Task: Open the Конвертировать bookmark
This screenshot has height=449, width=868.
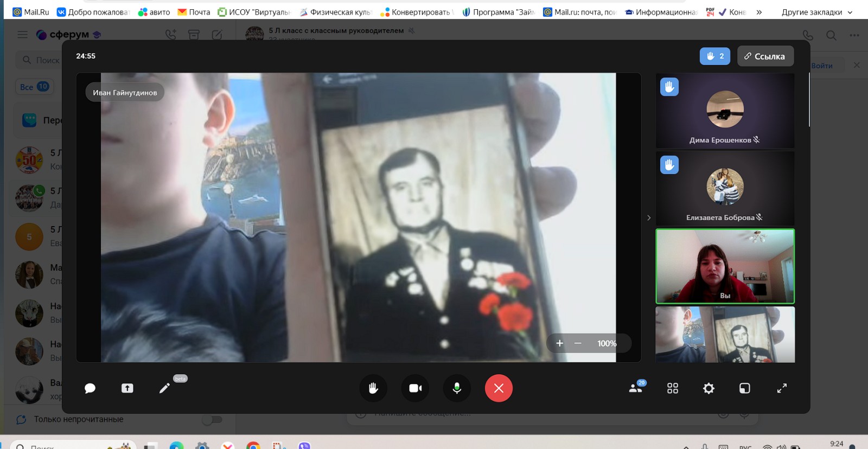Action: coord(416,12)
